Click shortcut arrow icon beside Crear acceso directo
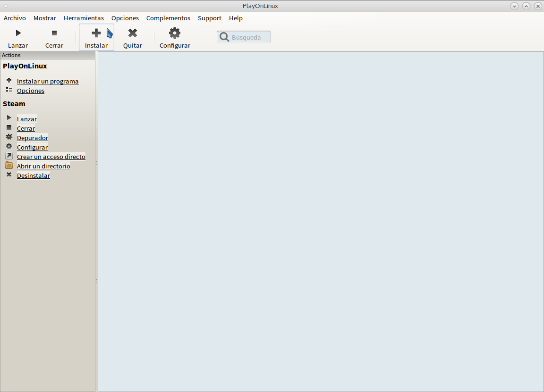Image resolution: width=544 pixels, height=392 pixels. coord(9,156)
